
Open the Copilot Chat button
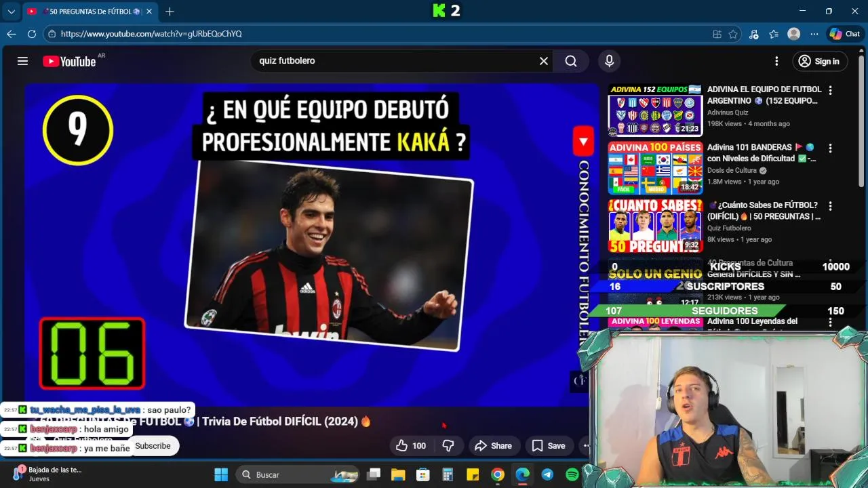click(845, 34)
